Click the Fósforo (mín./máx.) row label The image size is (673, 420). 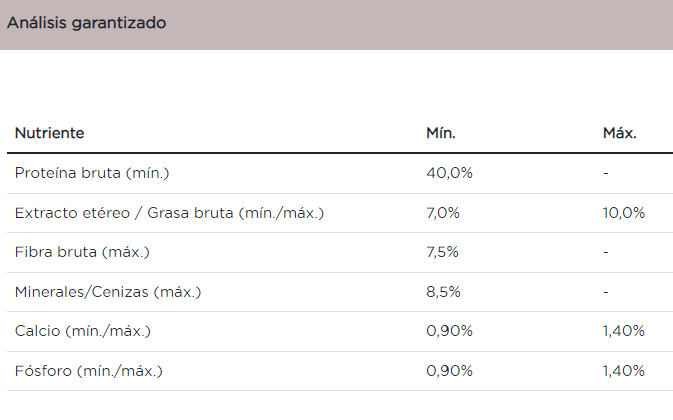[88, 371]
